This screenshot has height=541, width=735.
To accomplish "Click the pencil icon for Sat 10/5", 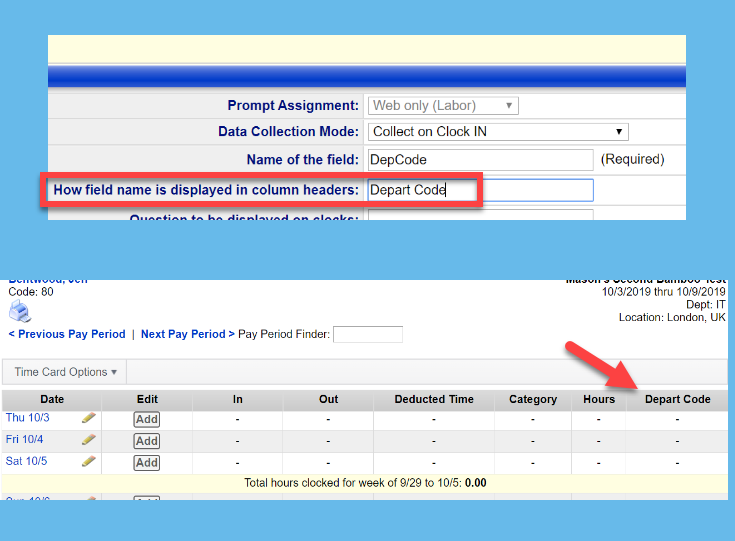I will [89, 462].
